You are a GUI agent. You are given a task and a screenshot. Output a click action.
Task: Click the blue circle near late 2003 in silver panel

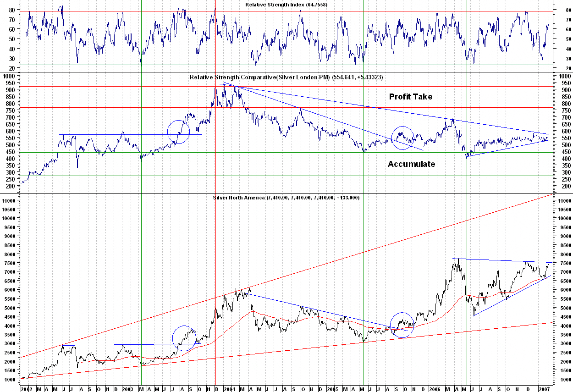[x=184, y=338]
